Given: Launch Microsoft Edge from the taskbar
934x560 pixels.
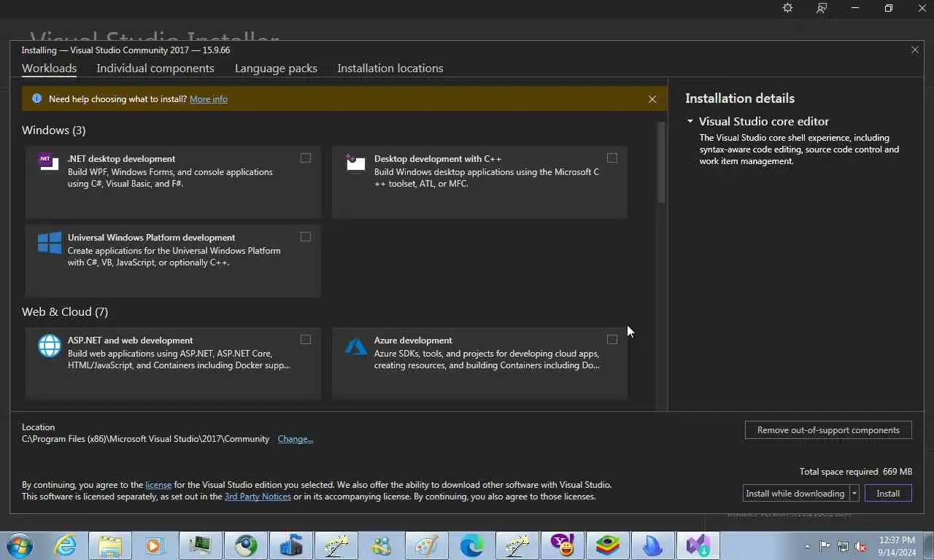Looking at the screenshot, I should click(471, 545).
